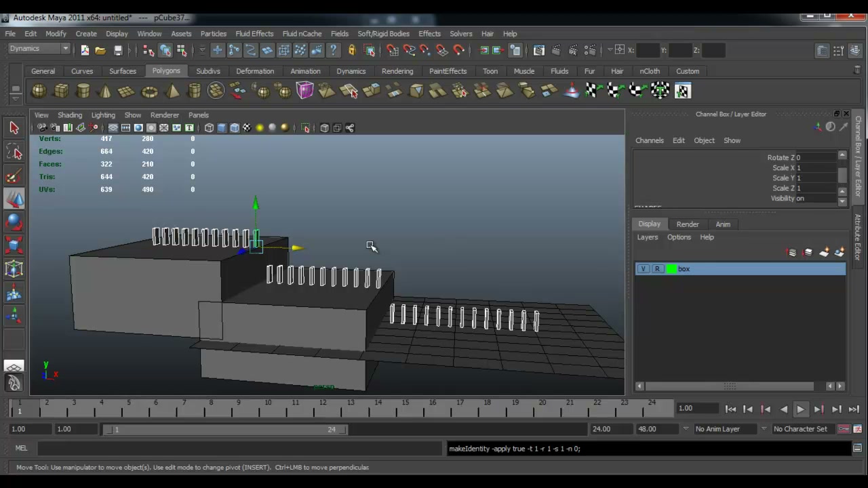868x488 pixels.
Task: Toggle visibility V of box layer
Action: pos(643,269)
